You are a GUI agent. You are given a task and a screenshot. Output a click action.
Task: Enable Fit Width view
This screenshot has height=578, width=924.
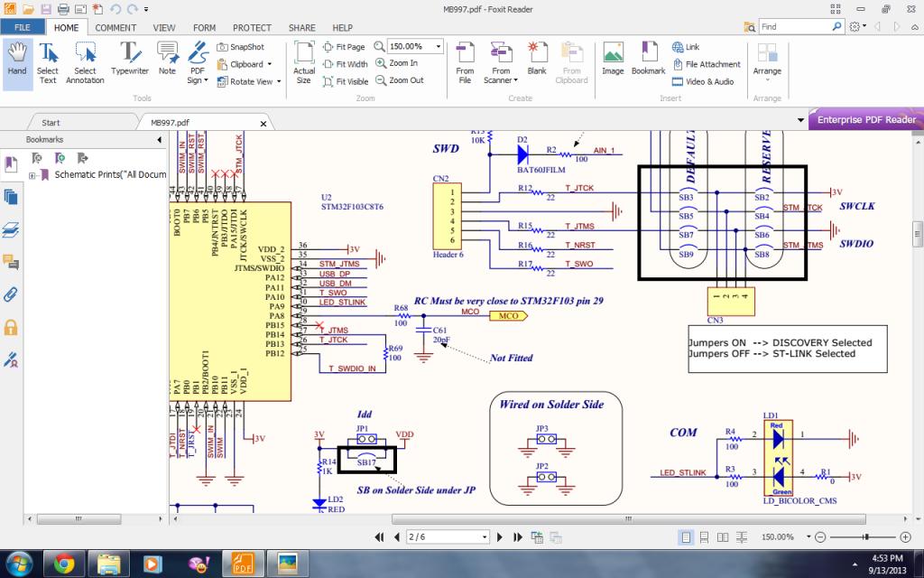point(345,64)
